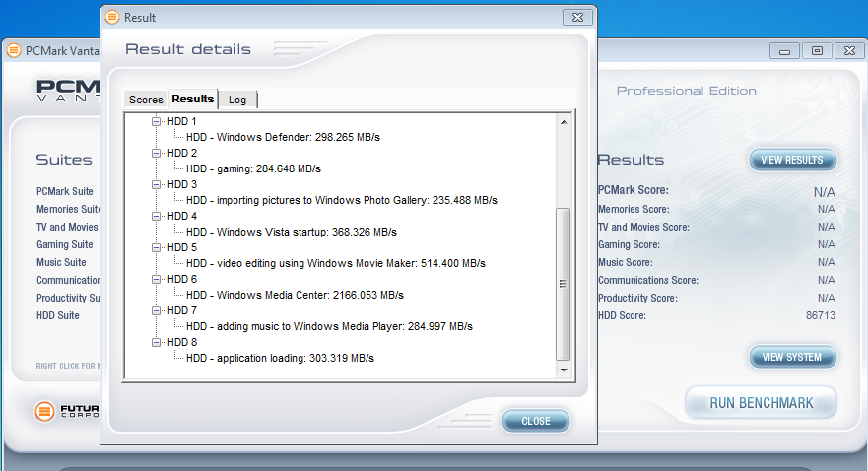Click the scroll down arrow in results list

coord(564,370)
